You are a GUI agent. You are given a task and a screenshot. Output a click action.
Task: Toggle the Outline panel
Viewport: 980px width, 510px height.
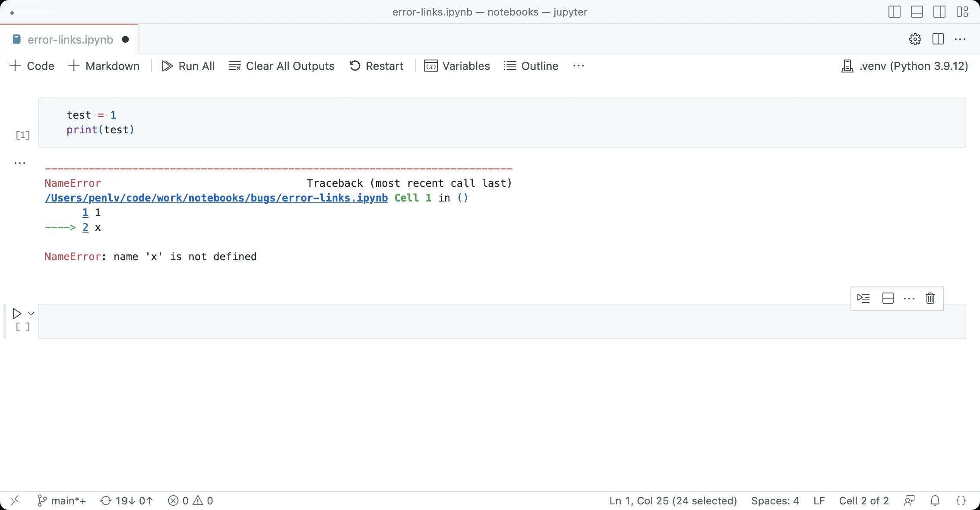pyautogui.click(x=539, y=66)
